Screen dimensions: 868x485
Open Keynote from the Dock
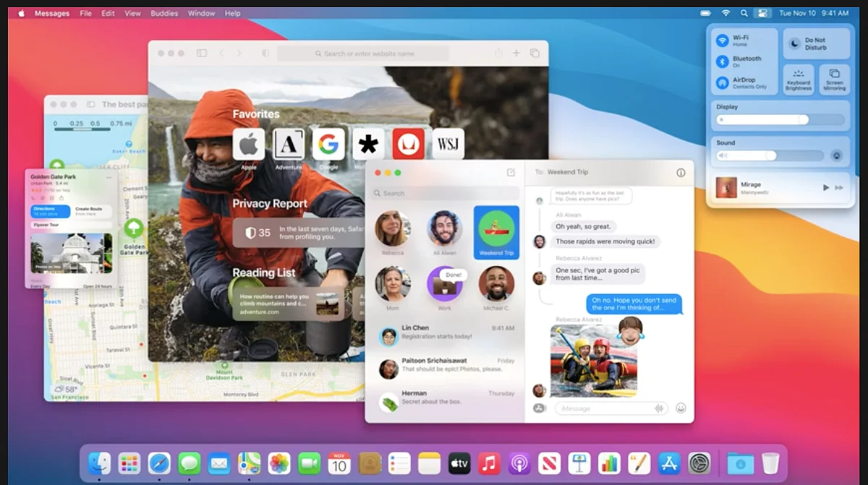point(579,463)
